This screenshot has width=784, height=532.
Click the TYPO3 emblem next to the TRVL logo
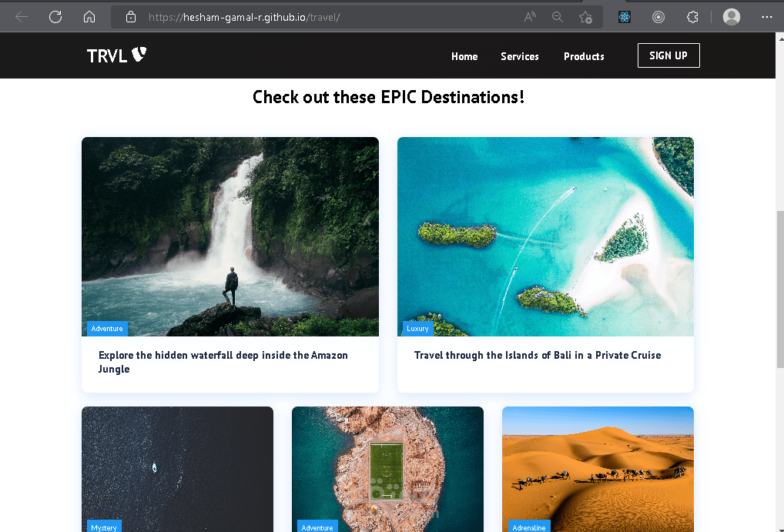[x=139, y=53]
